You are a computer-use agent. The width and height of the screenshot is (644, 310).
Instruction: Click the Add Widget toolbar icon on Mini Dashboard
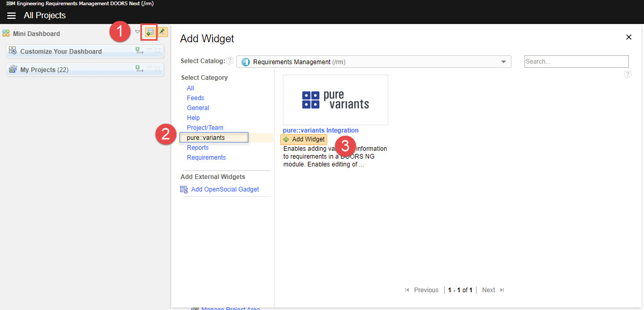149,32
